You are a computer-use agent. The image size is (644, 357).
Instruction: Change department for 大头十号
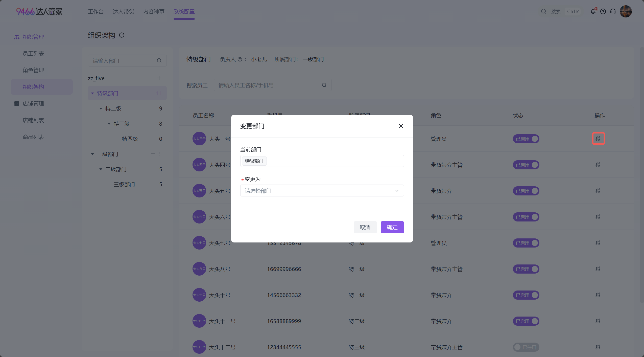pyautogui.click(x=598, y=295)
